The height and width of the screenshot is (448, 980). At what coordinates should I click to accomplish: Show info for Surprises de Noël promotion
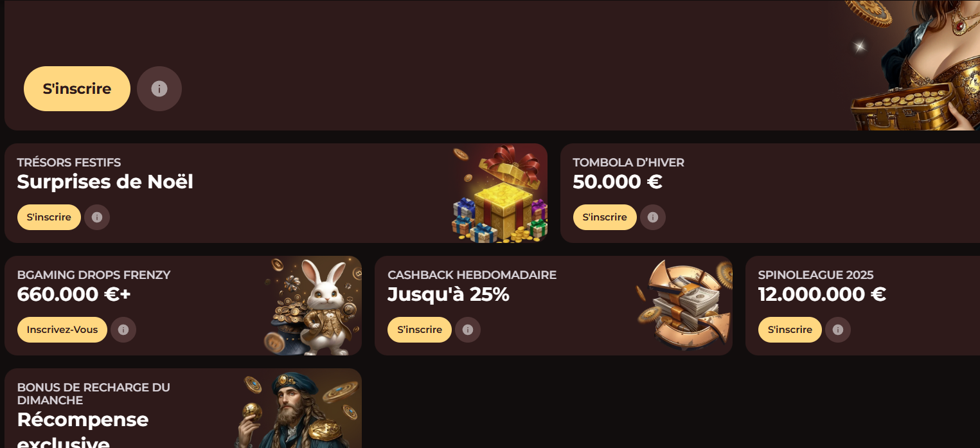(97, 217)
